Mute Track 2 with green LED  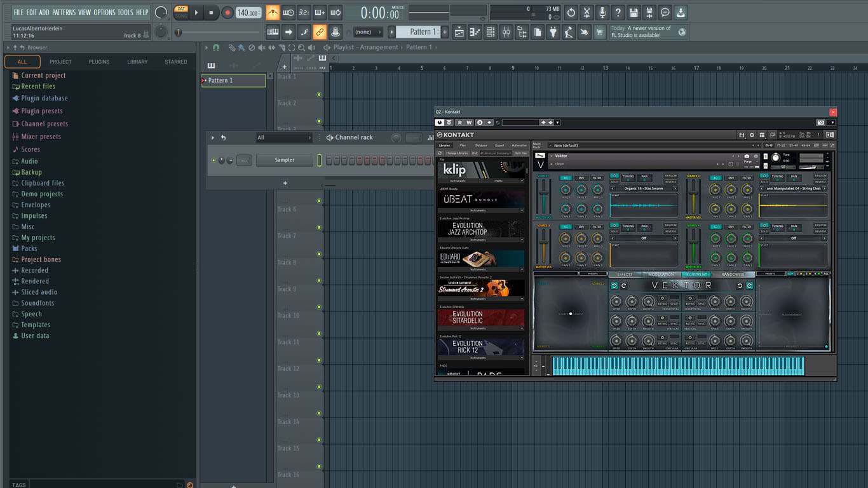tap(319, 122)
